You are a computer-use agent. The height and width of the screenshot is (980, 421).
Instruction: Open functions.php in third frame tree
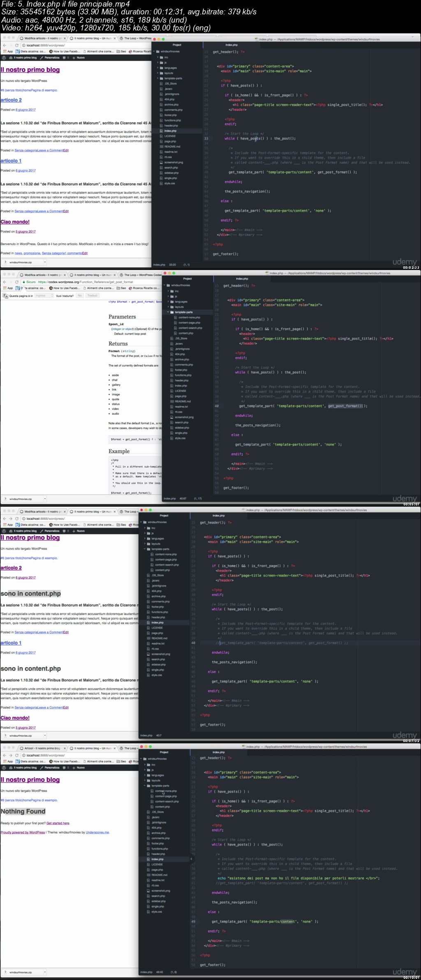pyautogui.click(x=157, y=612)
